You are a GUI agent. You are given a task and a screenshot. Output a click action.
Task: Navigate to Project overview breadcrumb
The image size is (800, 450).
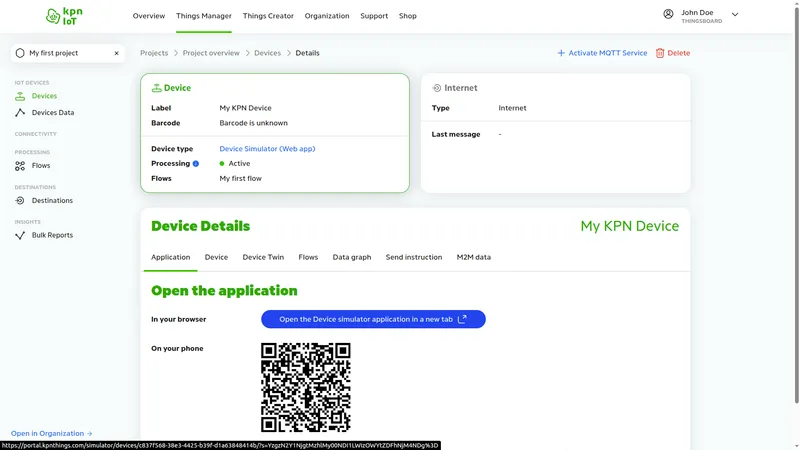[x=211, y=53]
